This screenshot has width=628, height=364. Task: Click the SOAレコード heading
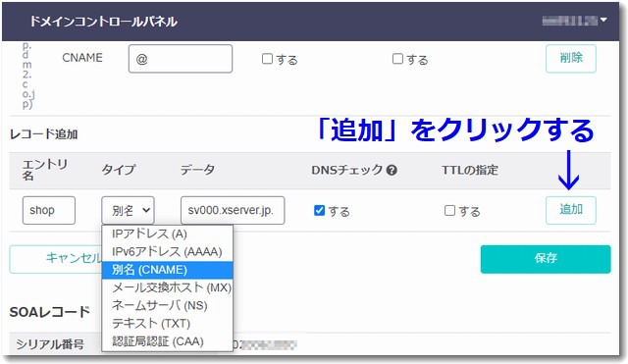tap(50, 312)
